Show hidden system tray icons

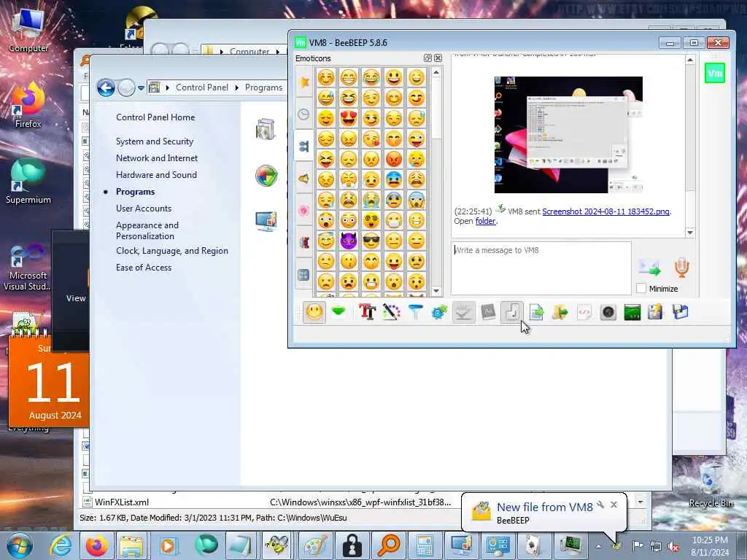coord(598,546)
